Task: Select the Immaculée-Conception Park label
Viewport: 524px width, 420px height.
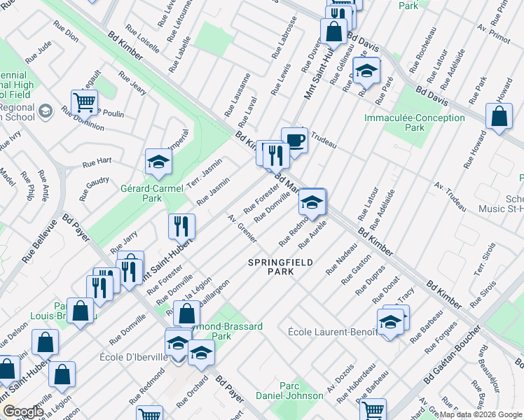Action: point(415,122)
